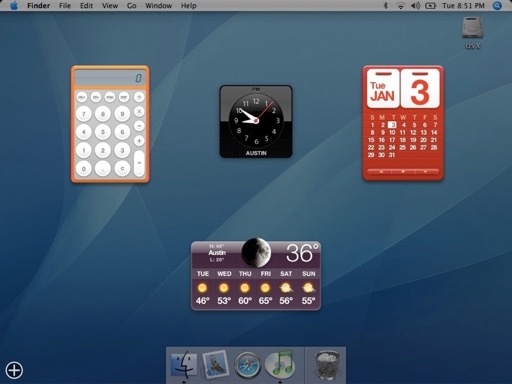Viewport: 512px width, 384px height.
Task: Click calculator key 0
Action: [x=84, y=169]
